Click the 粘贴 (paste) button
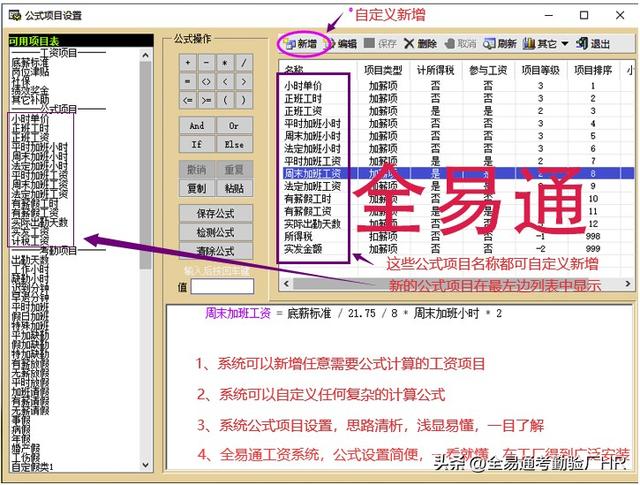The width and height of the screenshot is (640, 485). [234, 188]
